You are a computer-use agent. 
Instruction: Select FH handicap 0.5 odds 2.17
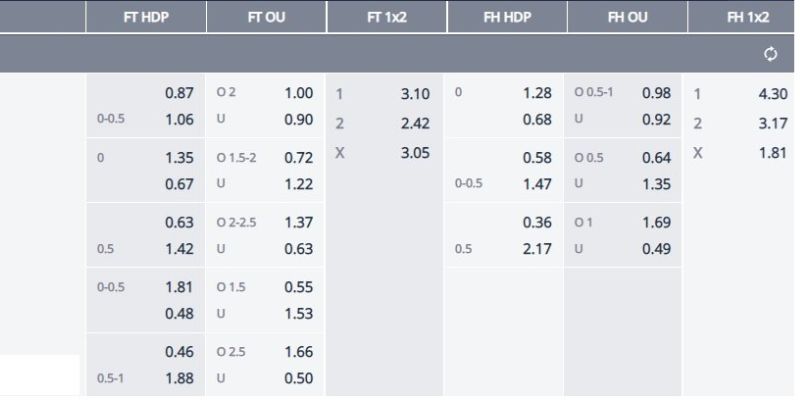(x=537, y=249)
